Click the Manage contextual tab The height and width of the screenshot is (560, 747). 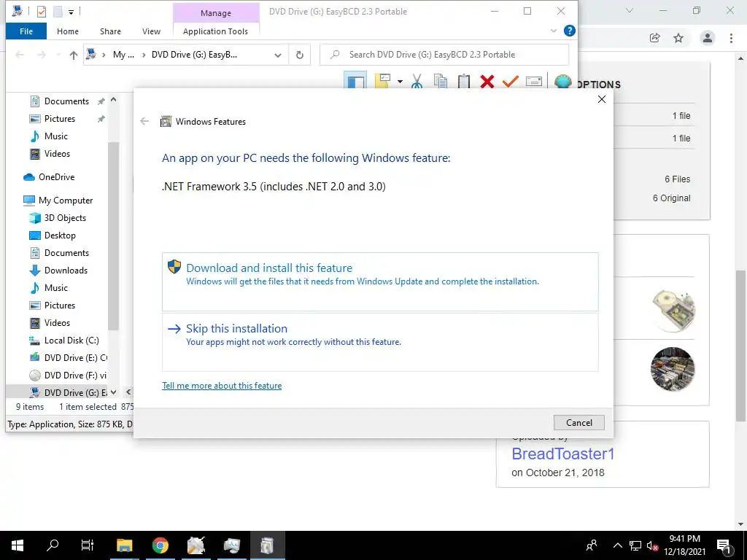pos(216,13)
